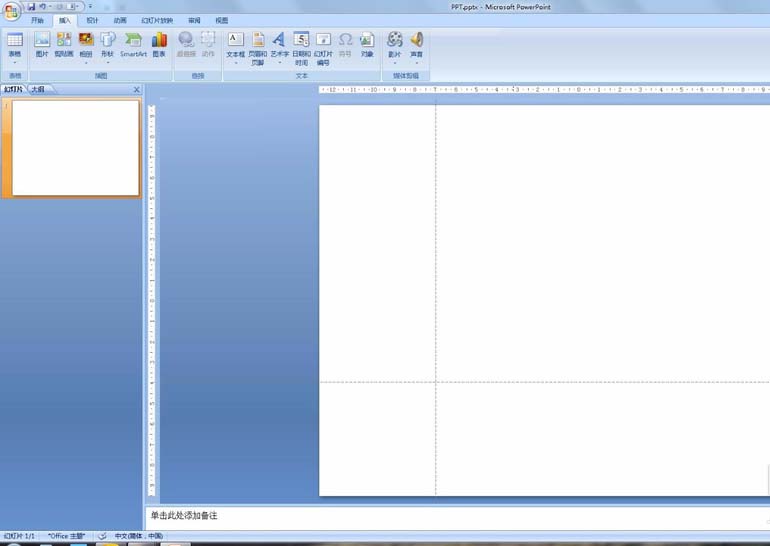Click the 图表 (Chart) bar icon
The image size is (770, 546).
[x=159, y=45]
